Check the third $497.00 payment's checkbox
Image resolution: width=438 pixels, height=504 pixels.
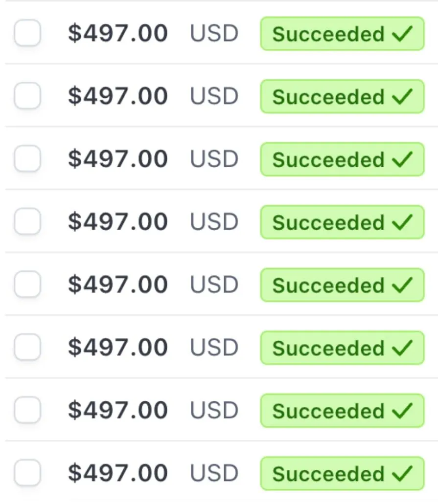pos(27,158)
